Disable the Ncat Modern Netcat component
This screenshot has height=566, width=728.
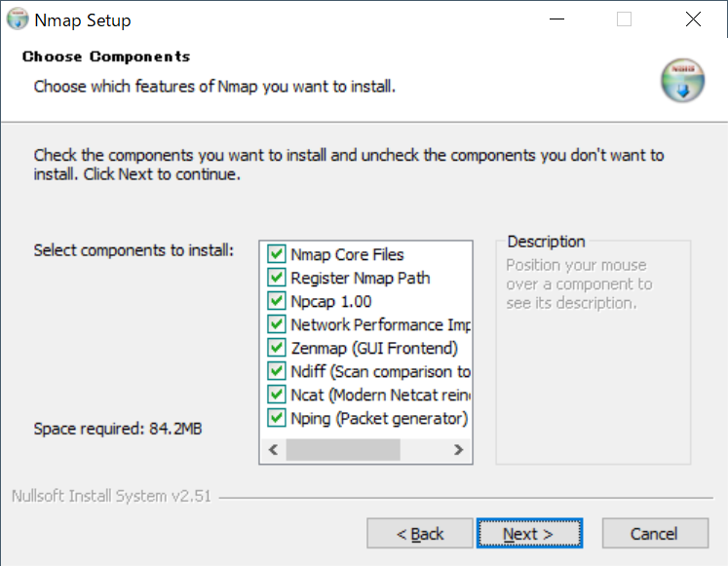tap(276, 396)
